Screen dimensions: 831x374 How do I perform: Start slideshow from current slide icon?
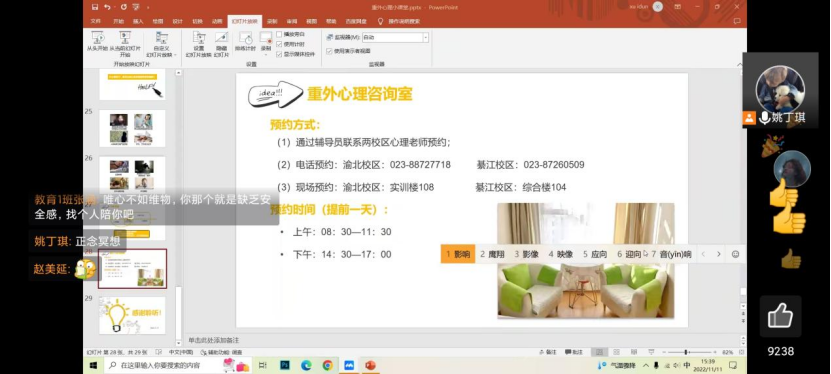pyautogui.click(x=125, y=37)
